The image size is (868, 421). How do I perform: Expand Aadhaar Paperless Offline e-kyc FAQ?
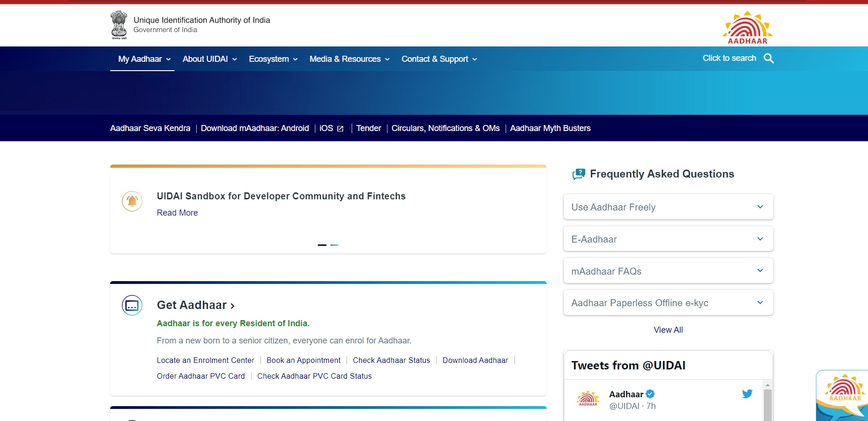pyautogui.click(x=668, y=303)
